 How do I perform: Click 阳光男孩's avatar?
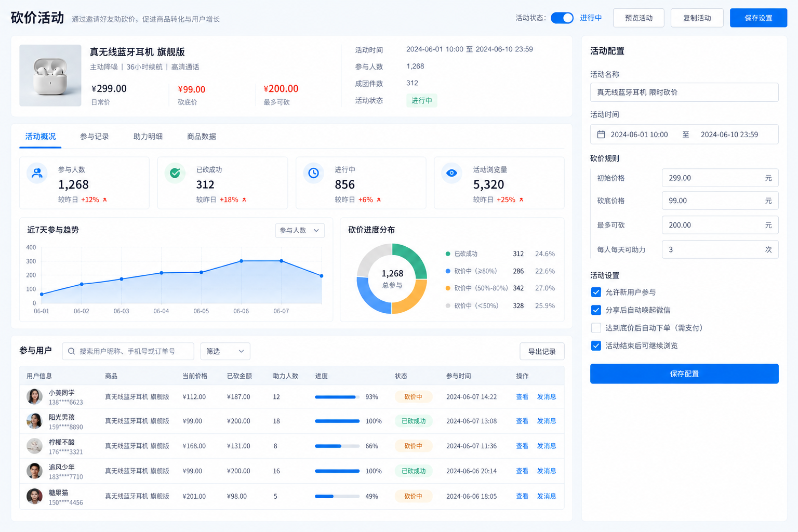[x=34, y=421]
